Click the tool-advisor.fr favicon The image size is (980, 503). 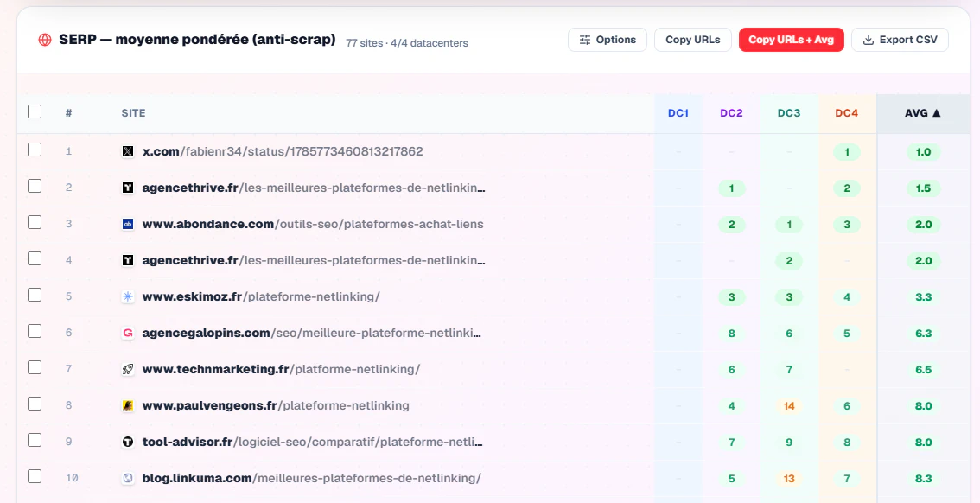click(x=128, y=442)
